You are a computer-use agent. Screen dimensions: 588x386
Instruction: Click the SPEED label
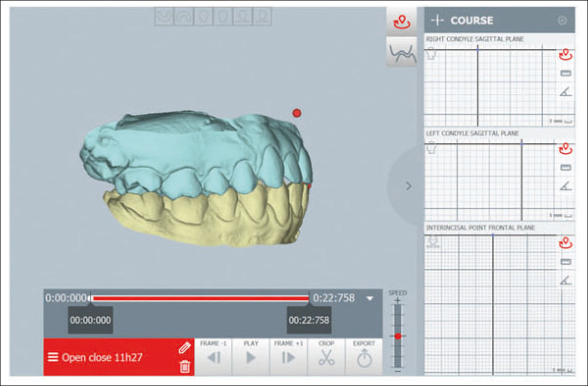coord(398,293)
